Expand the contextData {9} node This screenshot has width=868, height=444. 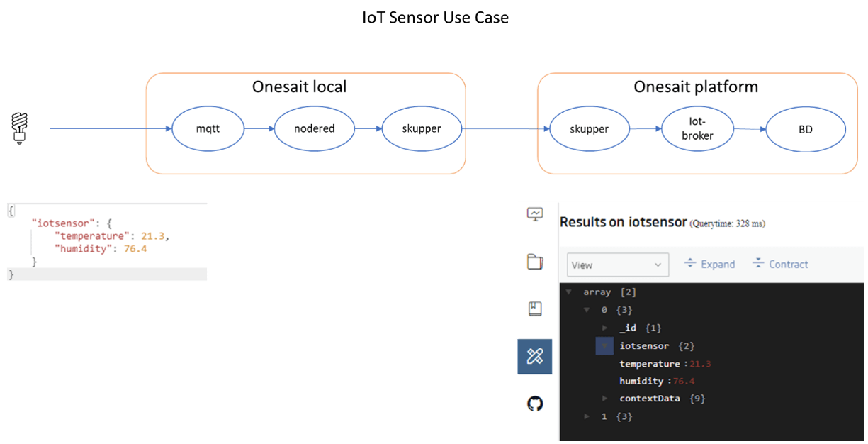point(604,399)
